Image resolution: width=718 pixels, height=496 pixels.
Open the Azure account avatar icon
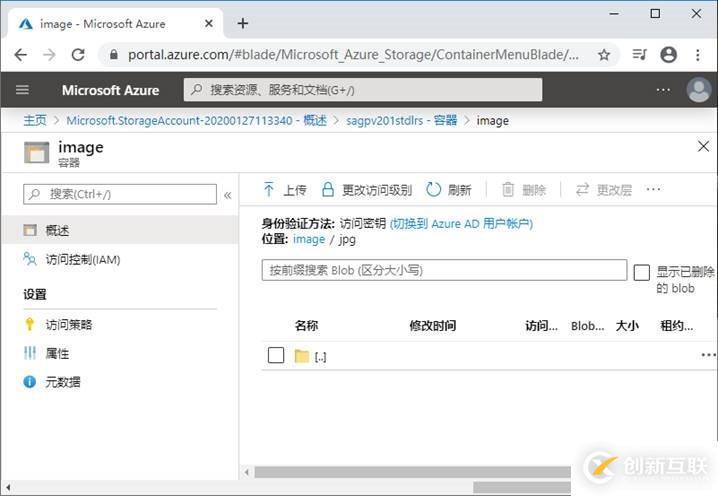[698, 90]
